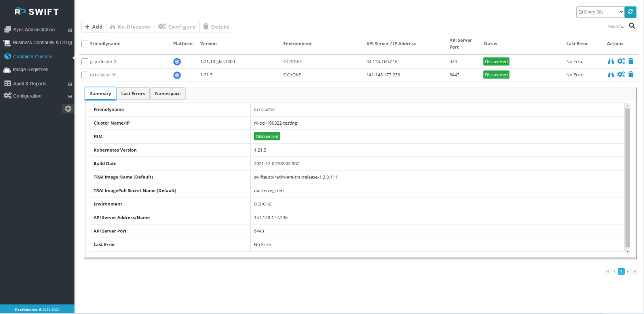The width and height of the screenshot is (644, 314).
Task: Switch to the Last Errors tab
Action: (133, 94)
